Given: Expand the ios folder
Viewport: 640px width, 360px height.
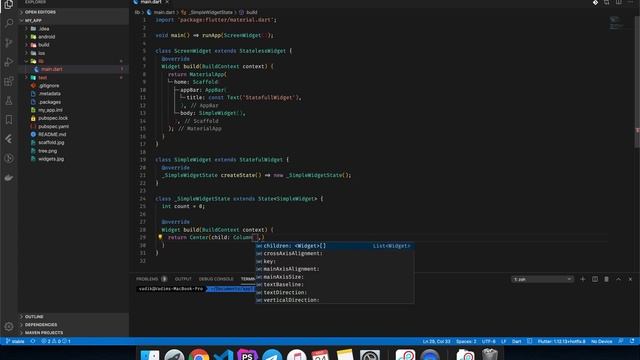Looking at the screenshot, I should coord(73,53).
